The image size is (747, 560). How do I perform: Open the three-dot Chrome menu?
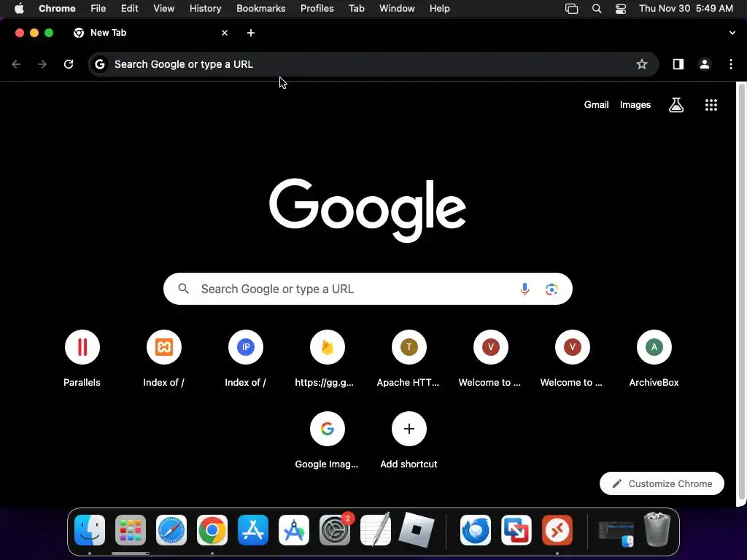pos(731,64)
